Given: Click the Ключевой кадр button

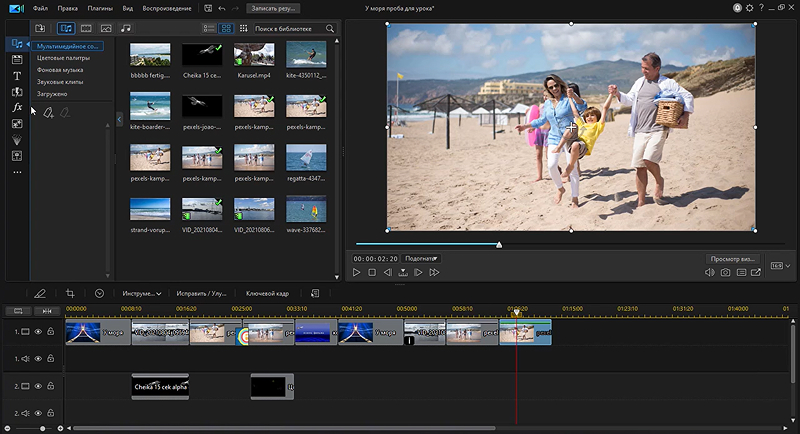Looking at the screenshot, I should click(267, 293).
